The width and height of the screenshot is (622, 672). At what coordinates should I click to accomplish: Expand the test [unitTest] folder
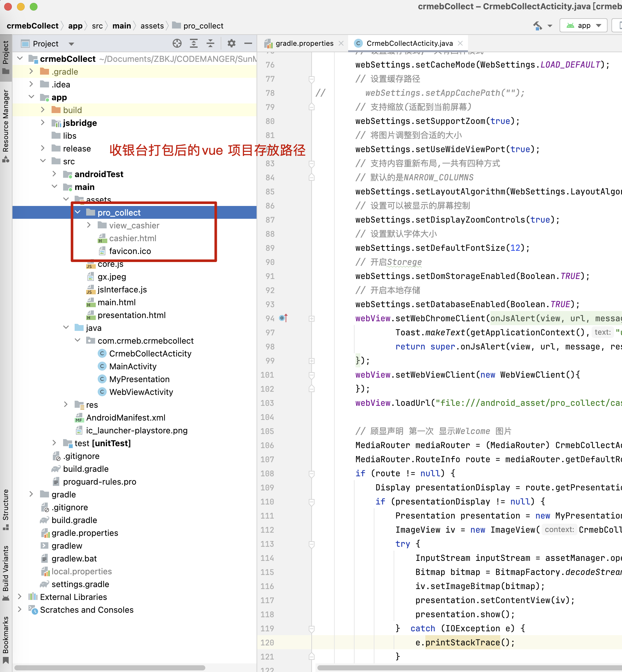point(54,443)
